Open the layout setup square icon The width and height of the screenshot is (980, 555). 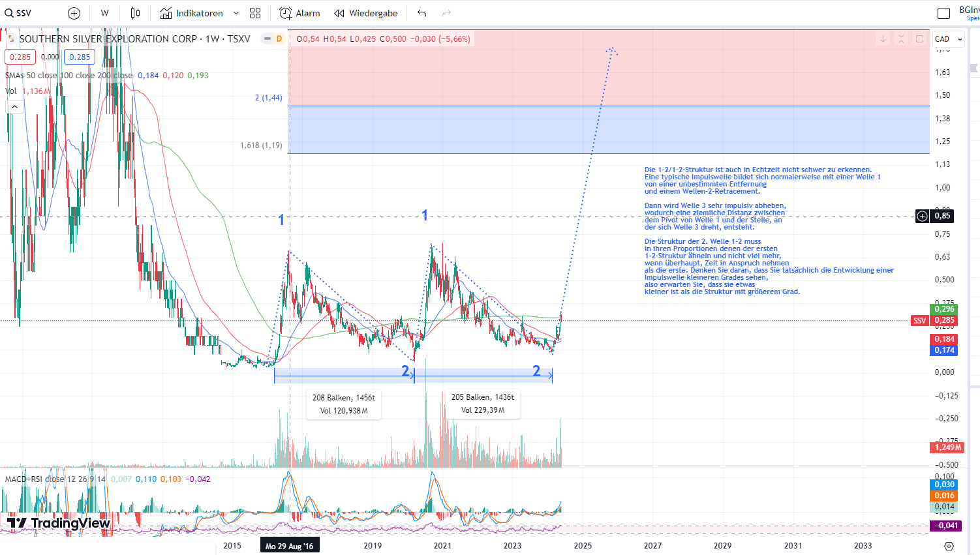(x=943, y=13)
